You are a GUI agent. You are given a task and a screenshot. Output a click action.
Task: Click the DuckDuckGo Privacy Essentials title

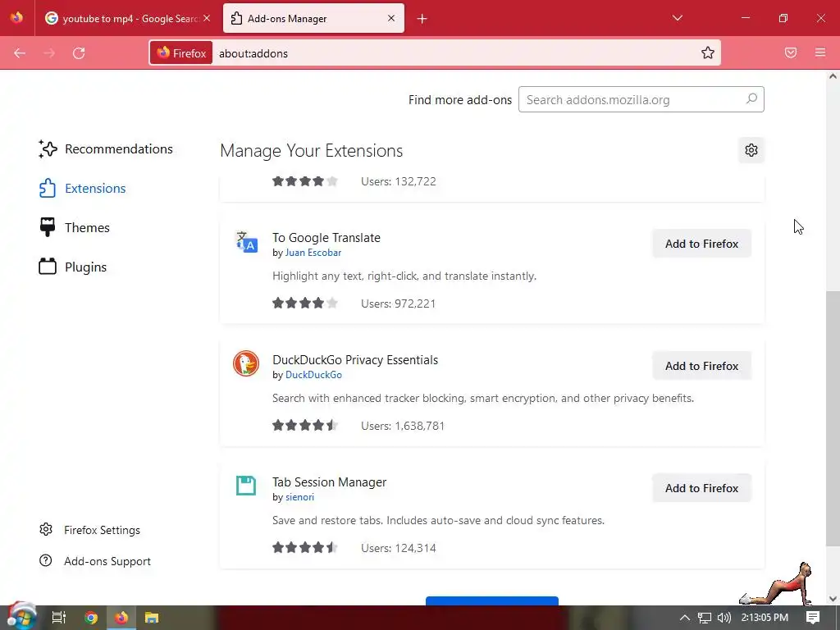[355, 360]
